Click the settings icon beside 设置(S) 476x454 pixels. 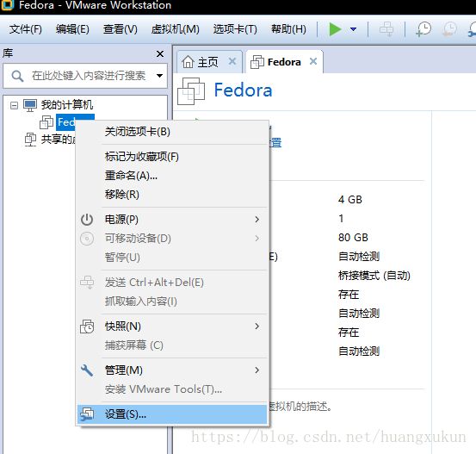pyautogui.click(x=87, y=414)
